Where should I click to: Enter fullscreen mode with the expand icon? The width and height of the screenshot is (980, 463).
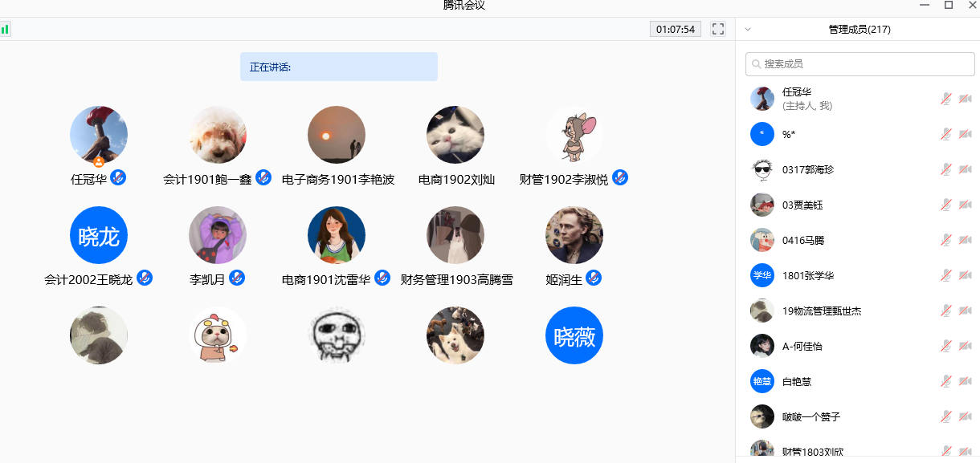click(x=718, y=29)
